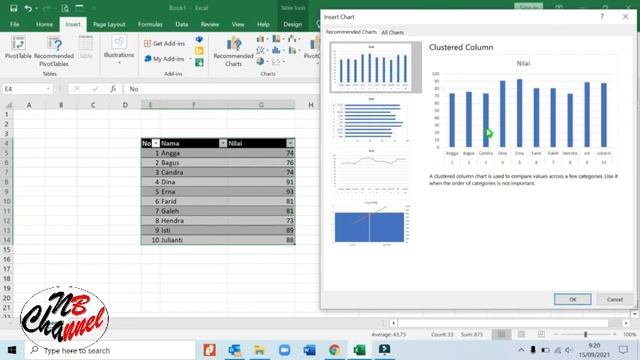Image resolution: width=640 pixels, height=360 pixels.
Task: Switch to the Home ribbon tab
Action: [44, 24]
